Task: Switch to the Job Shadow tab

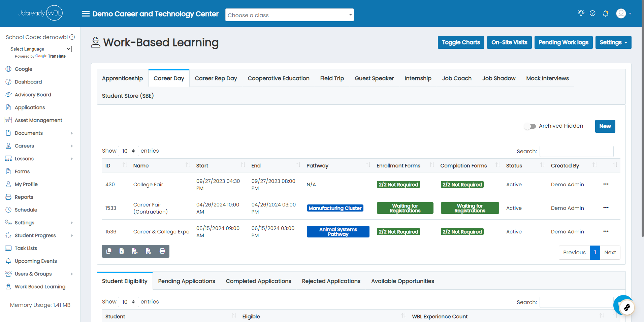Action: tap(499, 78)
